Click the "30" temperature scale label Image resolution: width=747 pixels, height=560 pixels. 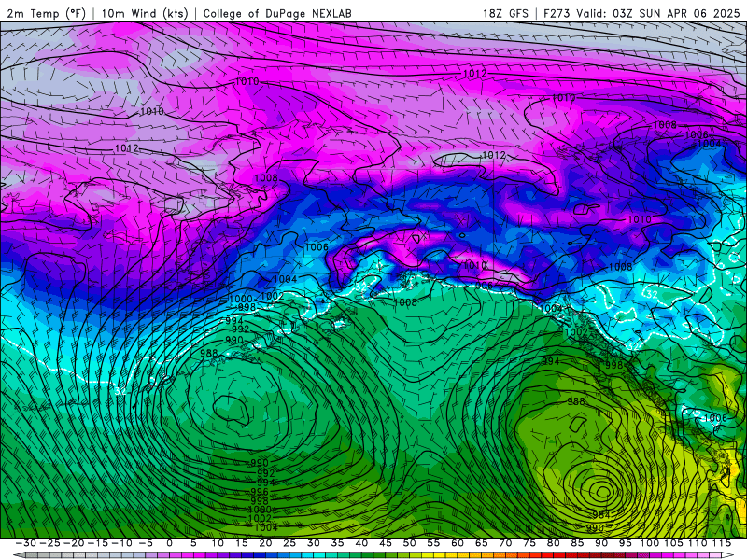tap(314, 543)
